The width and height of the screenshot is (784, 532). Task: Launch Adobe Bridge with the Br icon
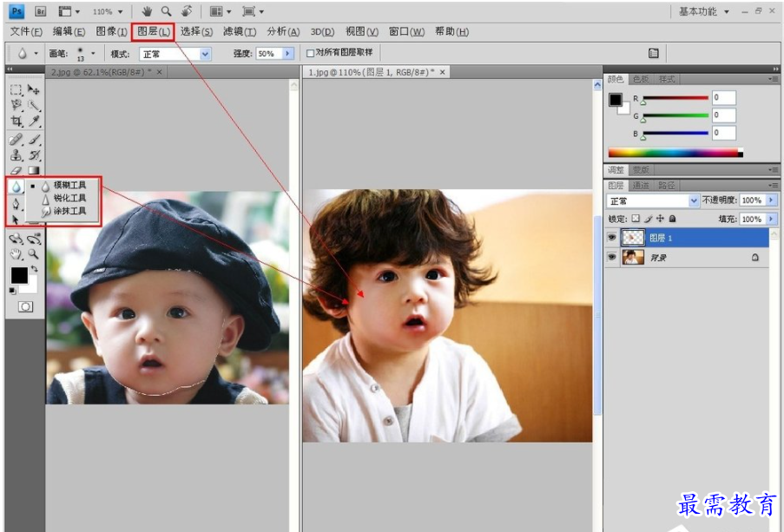tap(41, 11)
